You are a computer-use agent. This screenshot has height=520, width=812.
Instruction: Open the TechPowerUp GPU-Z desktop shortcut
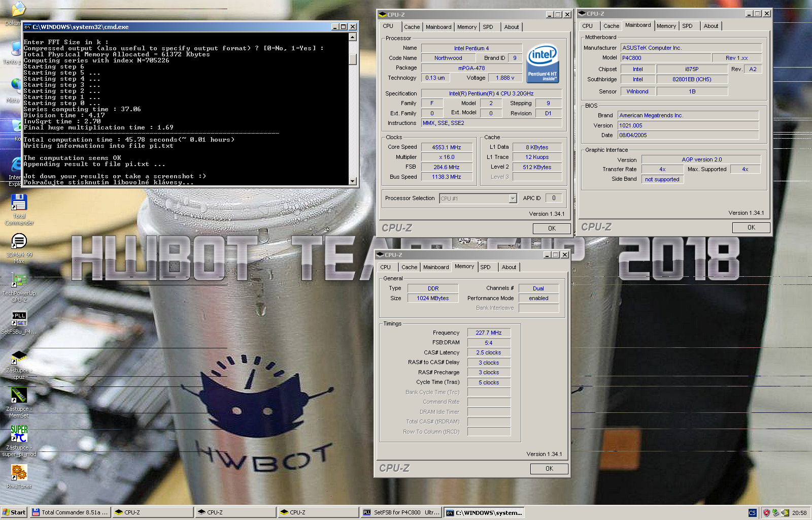click(19, 279)
